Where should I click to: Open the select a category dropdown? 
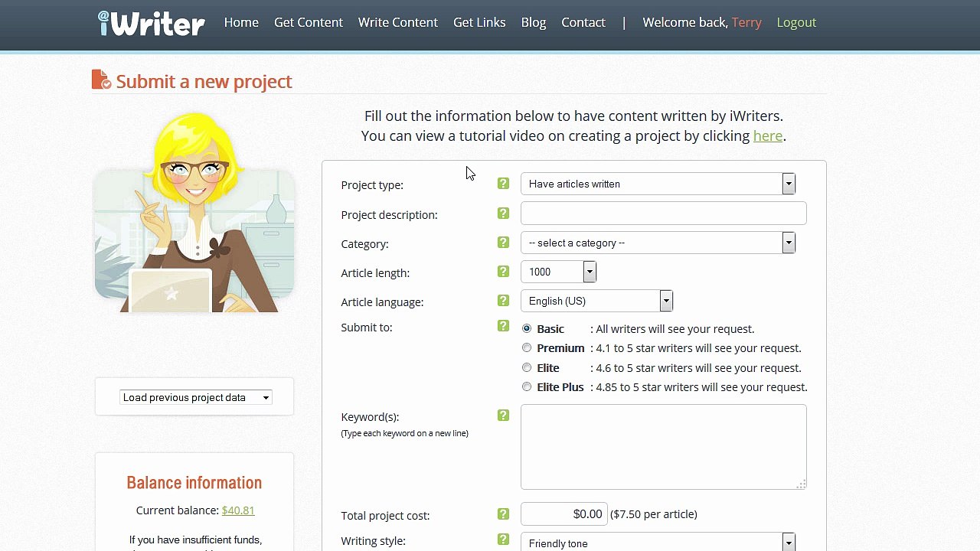point(658,243)
